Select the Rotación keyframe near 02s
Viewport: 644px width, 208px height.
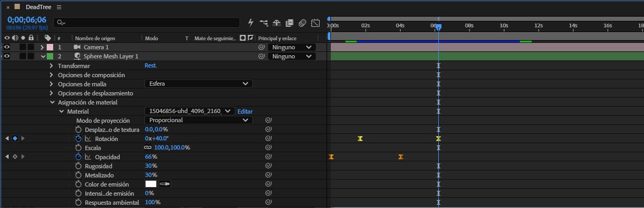click(x=360, y=139)
